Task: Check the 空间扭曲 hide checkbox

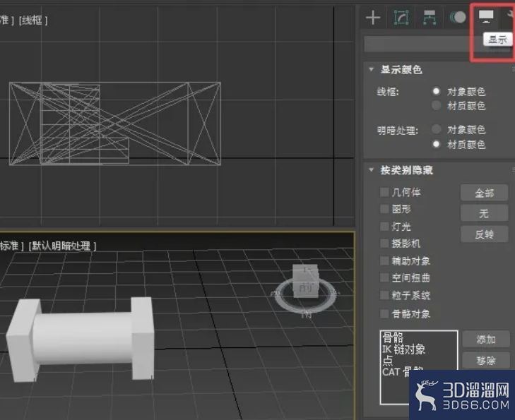Action: coord(384,278)
